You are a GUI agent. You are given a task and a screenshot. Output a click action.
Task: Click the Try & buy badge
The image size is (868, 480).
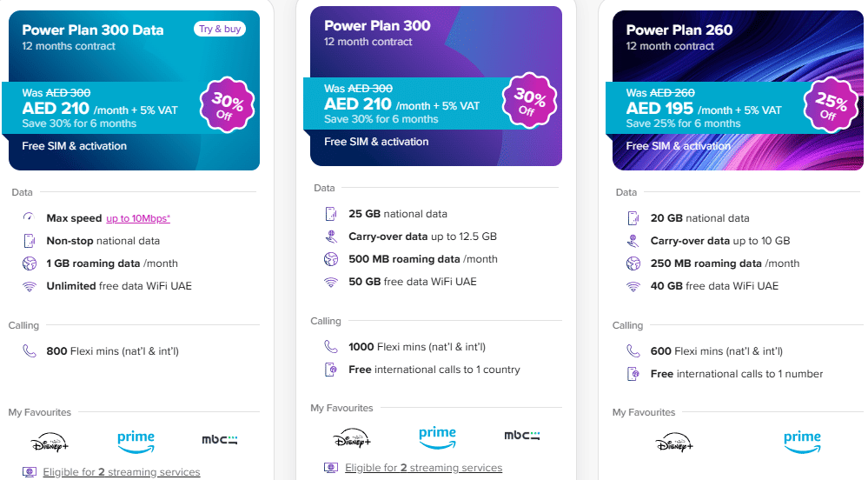(220, 29)
